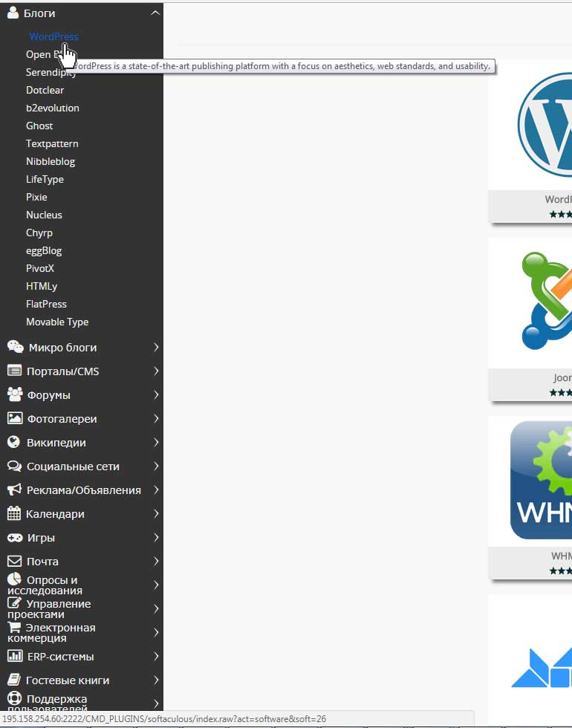
Task: Click the Joomla logo thumbnail
Action: click(547, 302)
